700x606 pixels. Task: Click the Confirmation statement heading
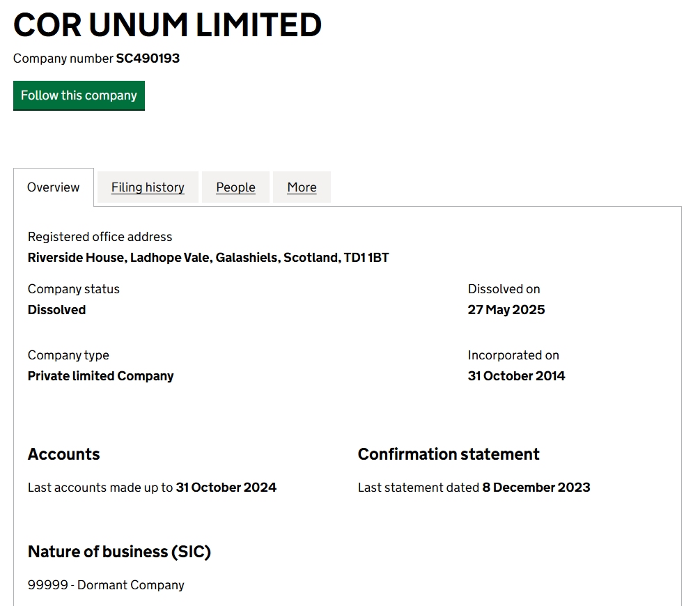(449, 454)
